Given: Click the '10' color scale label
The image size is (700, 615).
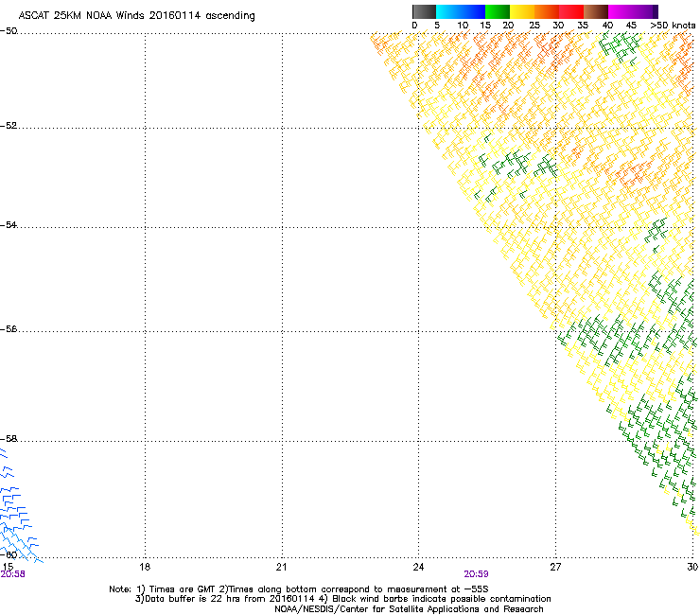Looking at the screenshot, I should [x=463, y=26].
